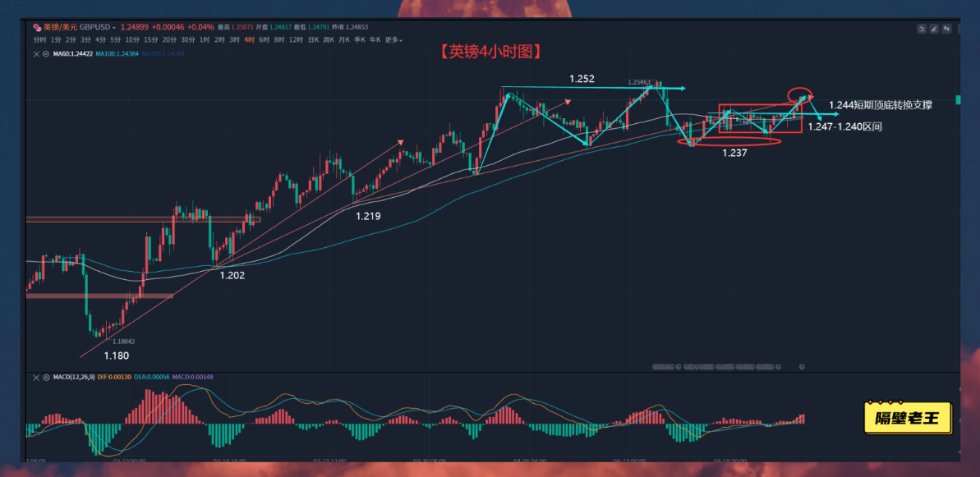Close the MACD indicator panel with X
Viewport: 980px width, 477px height.
(35, 378)
